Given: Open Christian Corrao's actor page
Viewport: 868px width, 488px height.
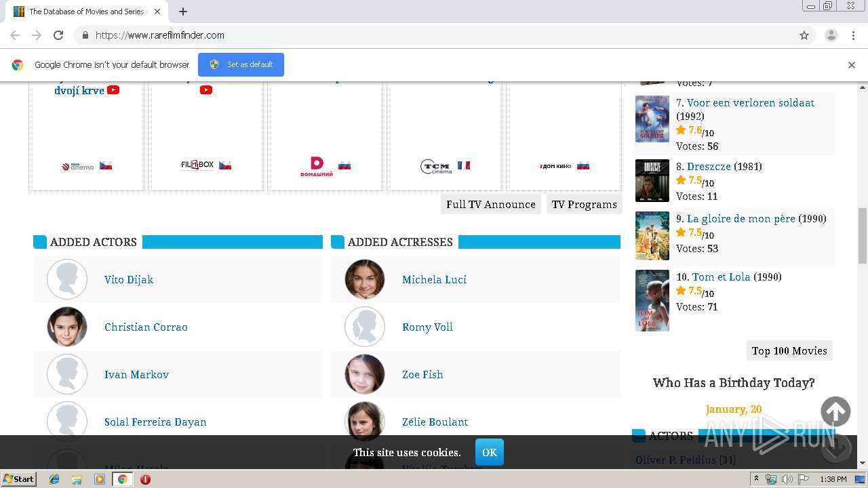Looking at the screenshot, I should (146, 327).
